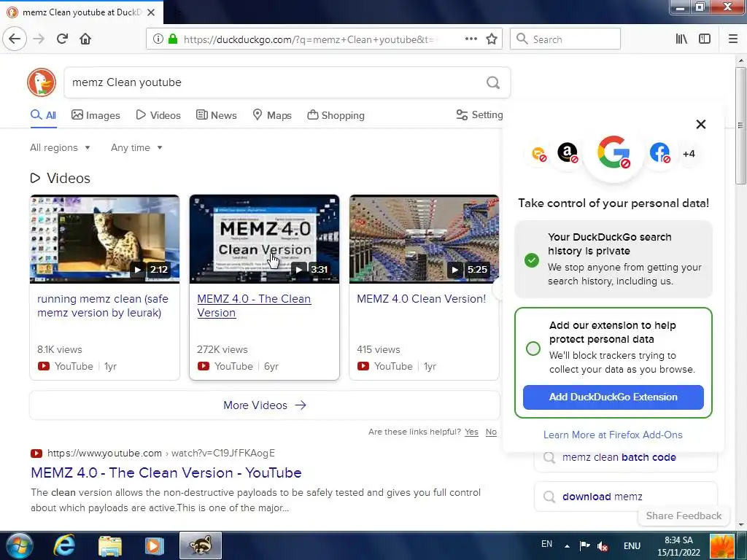Open the Any time filter dropdown

click(x=136, y=147)
